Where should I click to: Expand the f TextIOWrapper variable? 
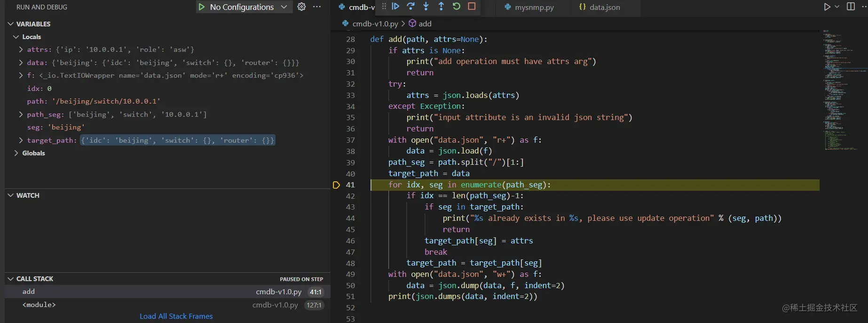[21, 75]
